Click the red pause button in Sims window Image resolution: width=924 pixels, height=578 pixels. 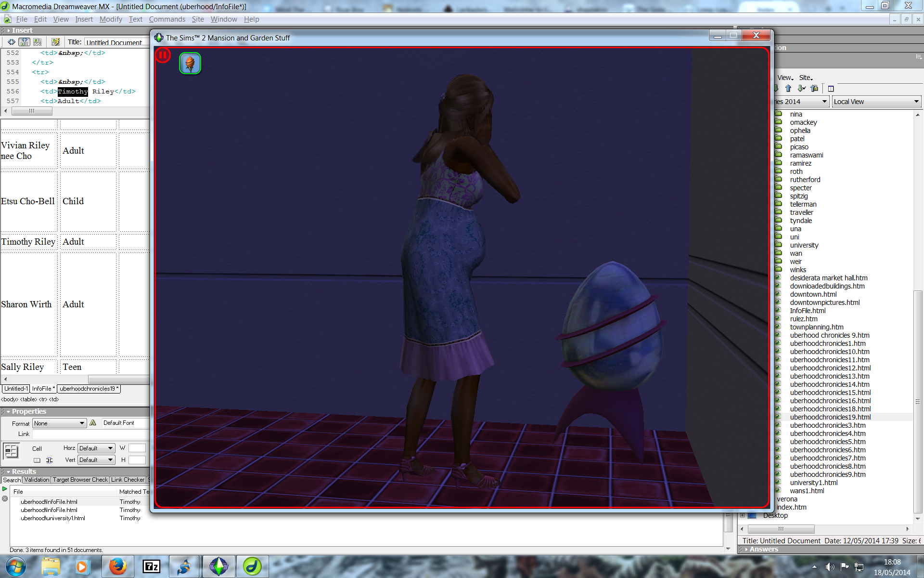(x=163, y=55)
